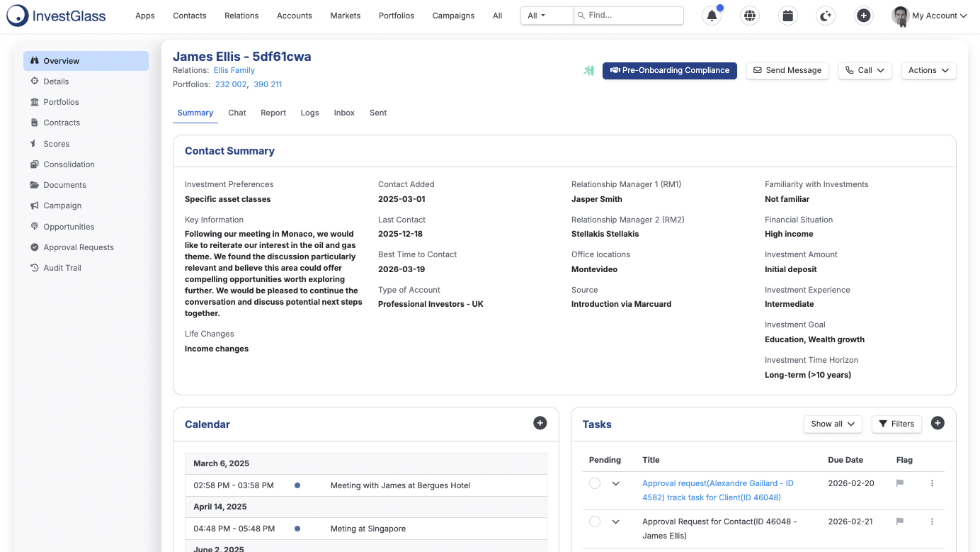Open the calendar icon in top bar
The width and height of the screenshot is (980, 552).
click(787, 16)
